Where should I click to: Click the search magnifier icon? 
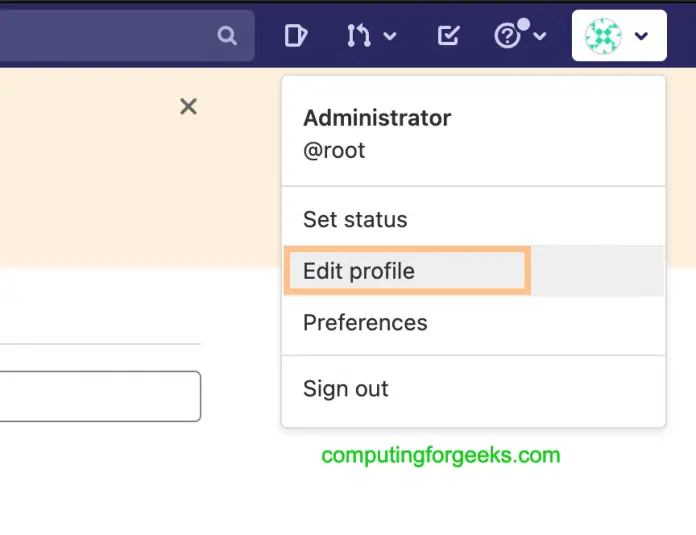227,36
